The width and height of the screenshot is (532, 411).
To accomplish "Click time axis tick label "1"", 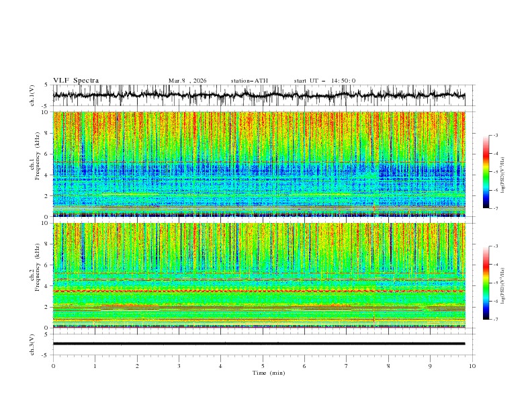I will [x=95, y=366].
